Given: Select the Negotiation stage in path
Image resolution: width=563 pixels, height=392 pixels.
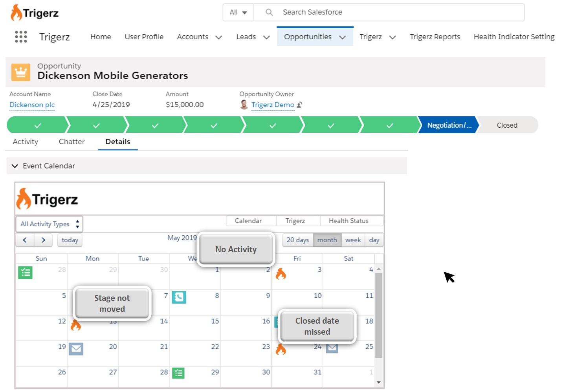Looking at the screenshot, I should 449,125.
